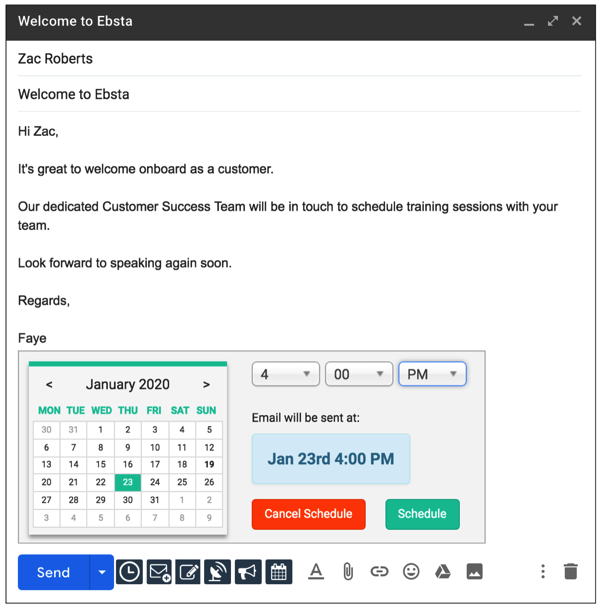The width and height of the screenshot is (600, 608).
Task: Select January 24 in the calendar
Action: tap(155, 481)
